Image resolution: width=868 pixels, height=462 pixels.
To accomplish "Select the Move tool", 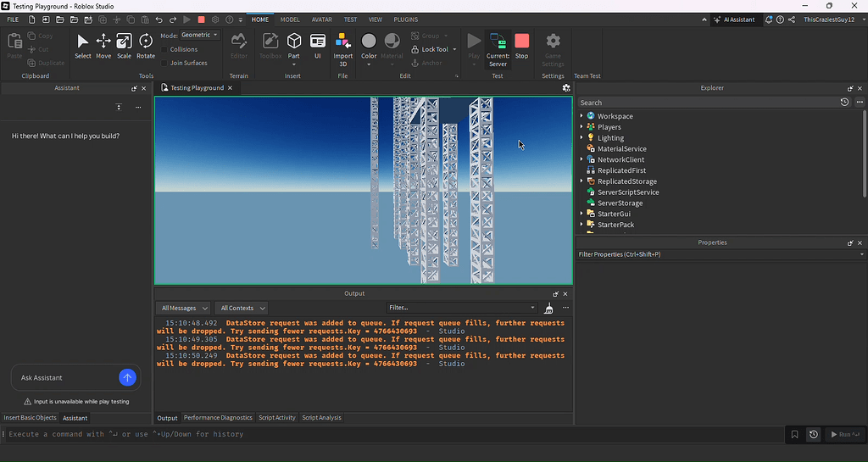I will (x=103, y=46).
